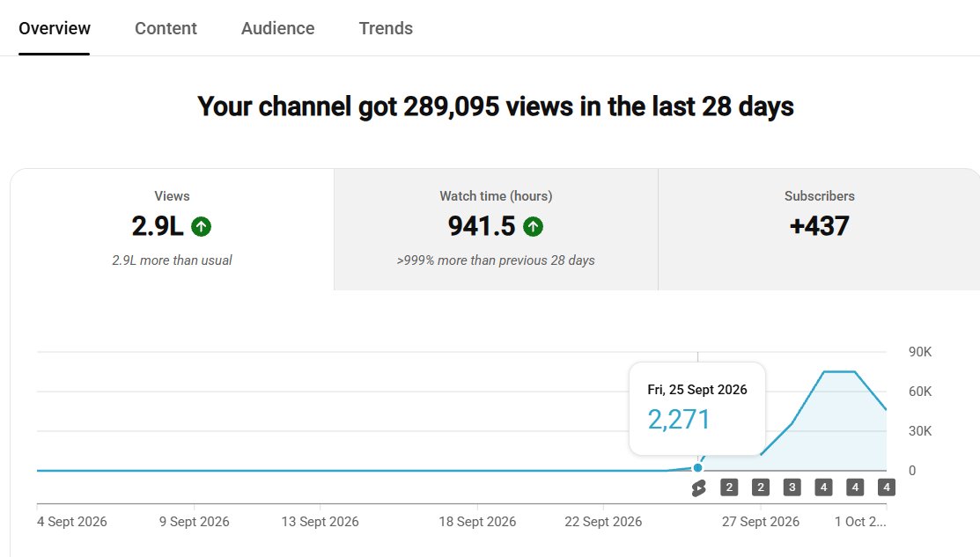Select the Watch time (hours) metric card
Image resolution: width=980 pixels, height=557 pixels.
[496, 229]
